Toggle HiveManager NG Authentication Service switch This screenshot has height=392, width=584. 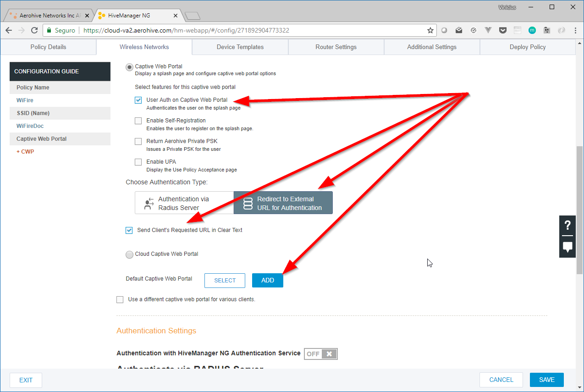(x=321, y=353)
